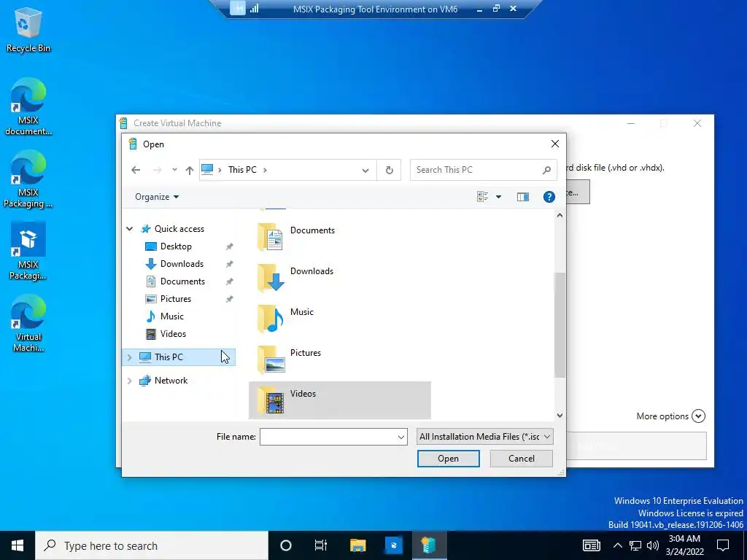This screenshot has width=747, height=560.
Task: Open the Action Center notifications icon
Action: coord(723,545)
